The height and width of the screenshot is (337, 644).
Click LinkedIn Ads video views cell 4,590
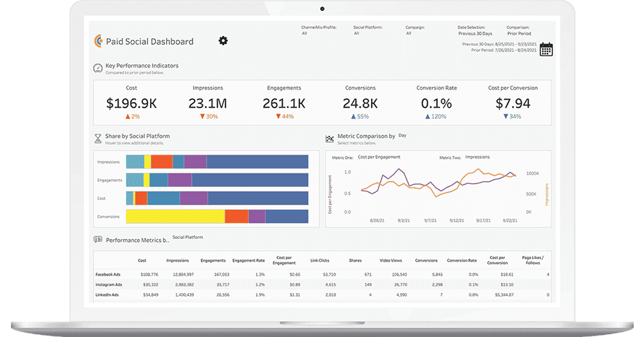pyautogui.click(x=402, y=294)
